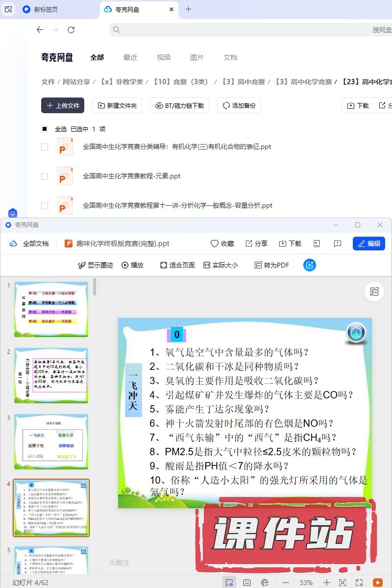Switch to the 图片 tab
This screenshot has height=588, width=392.
tap(196, 57)
